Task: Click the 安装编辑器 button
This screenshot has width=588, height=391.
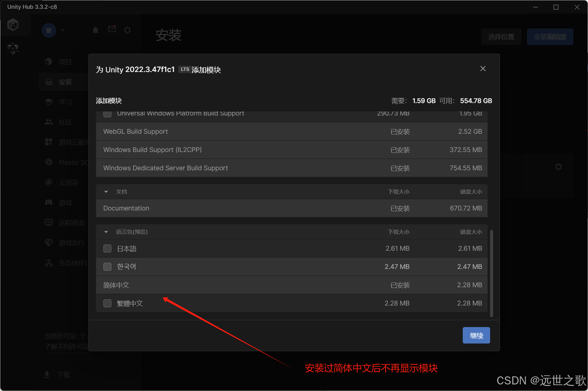Action: [550, 37]
